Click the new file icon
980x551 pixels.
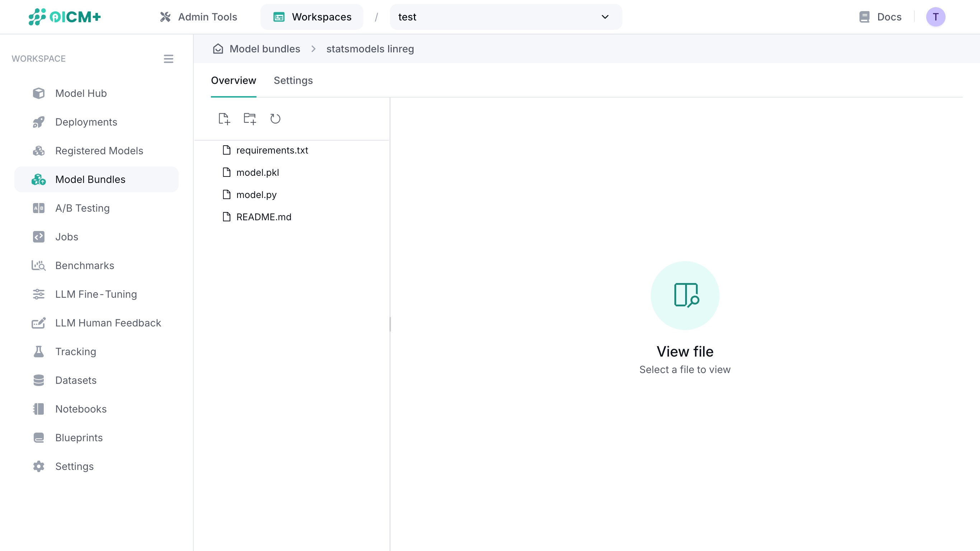click(x=224, y=119)
